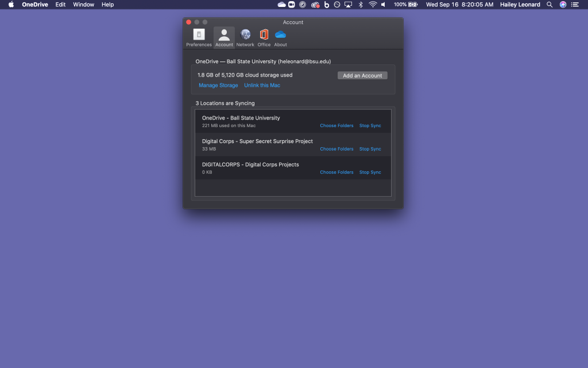Click the OneDrive cloud menu bar icon
The image size is (588, 368).
[281, 5]
